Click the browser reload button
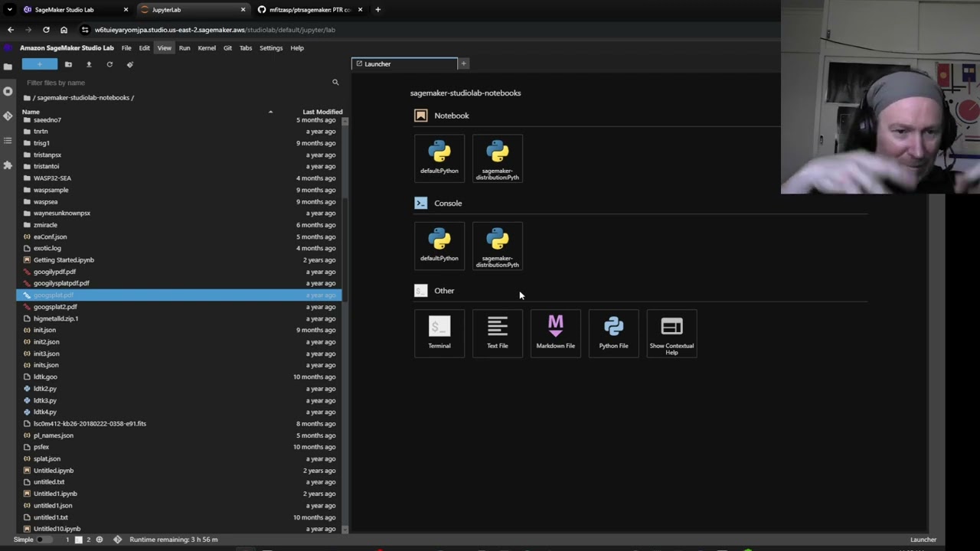 [46, 30]
